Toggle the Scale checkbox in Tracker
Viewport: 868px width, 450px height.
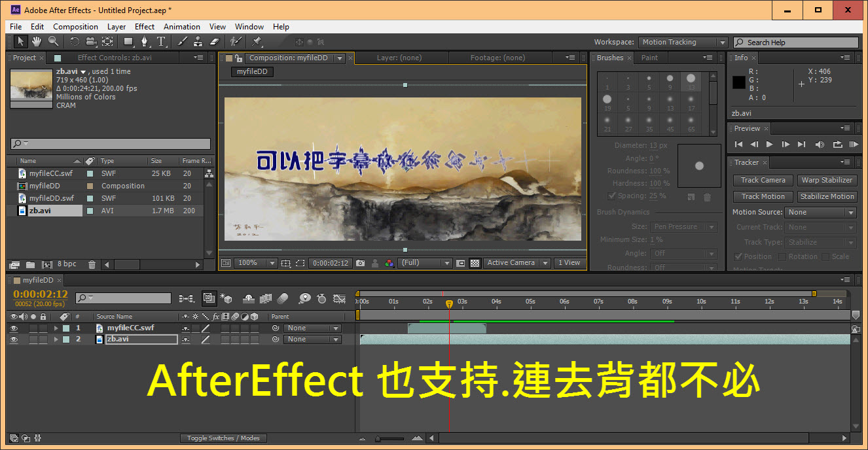coord(825,256)
